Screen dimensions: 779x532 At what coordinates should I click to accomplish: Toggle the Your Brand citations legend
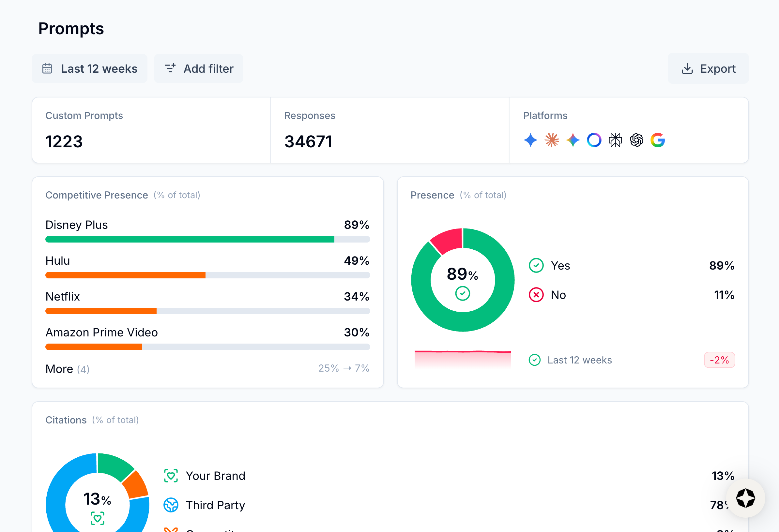[215, 476]
